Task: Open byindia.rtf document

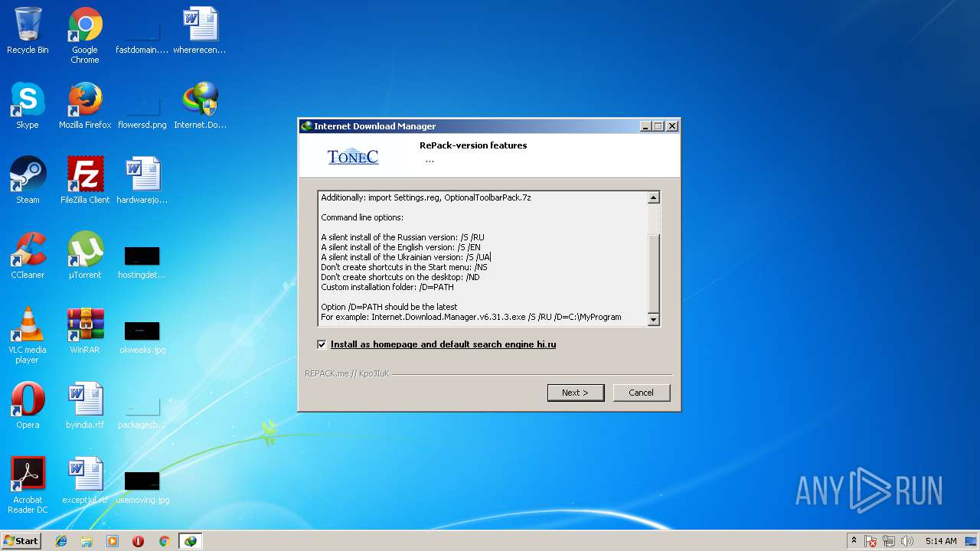Action: pyautogui.click(x=85, y=406)
